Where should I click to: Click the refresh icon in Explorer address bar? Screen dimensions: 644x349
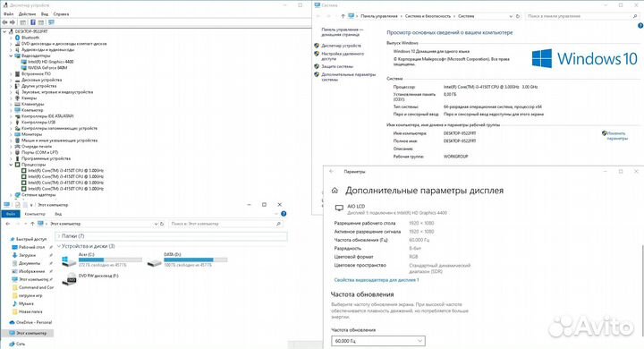pyautogui.click(x=162, y=224)
